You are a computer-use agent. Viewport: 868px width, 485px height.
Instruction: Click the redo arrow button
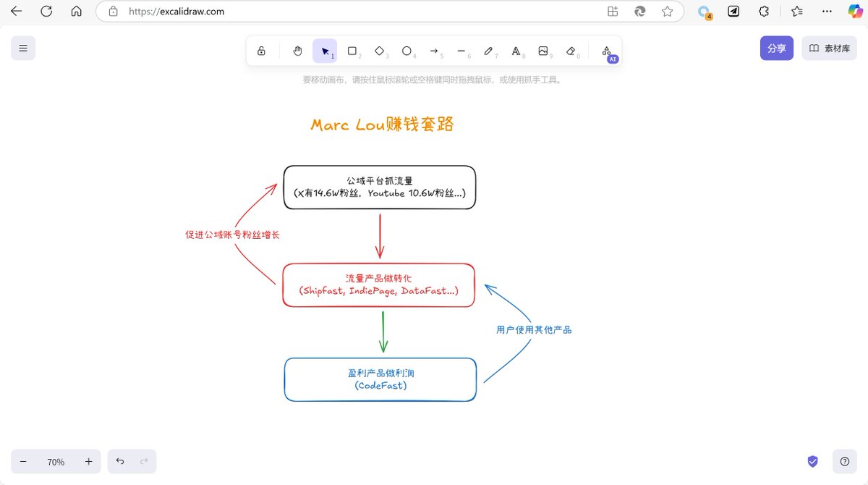(x=144, y=461)
